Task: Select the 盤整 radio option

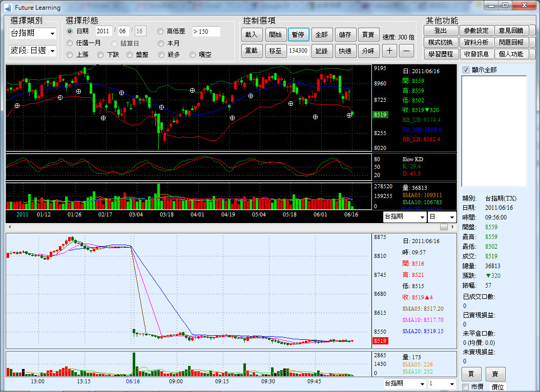Action: (130, 55)
